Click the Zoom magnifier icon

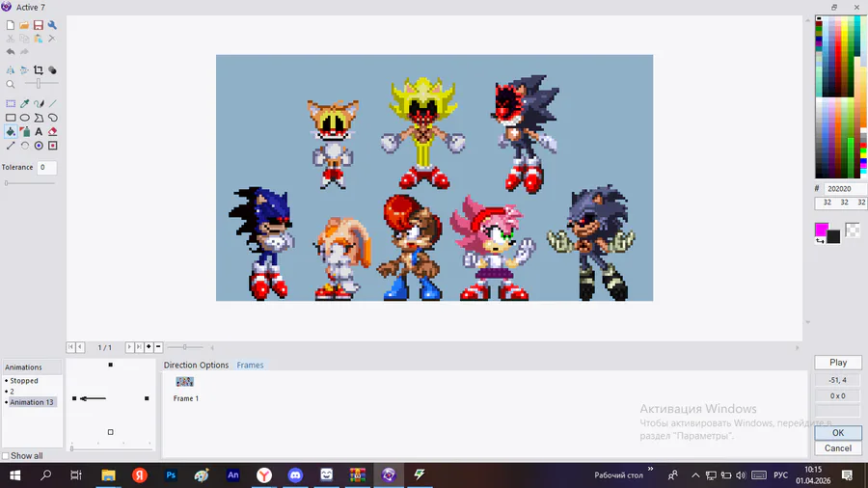[11, 84]
